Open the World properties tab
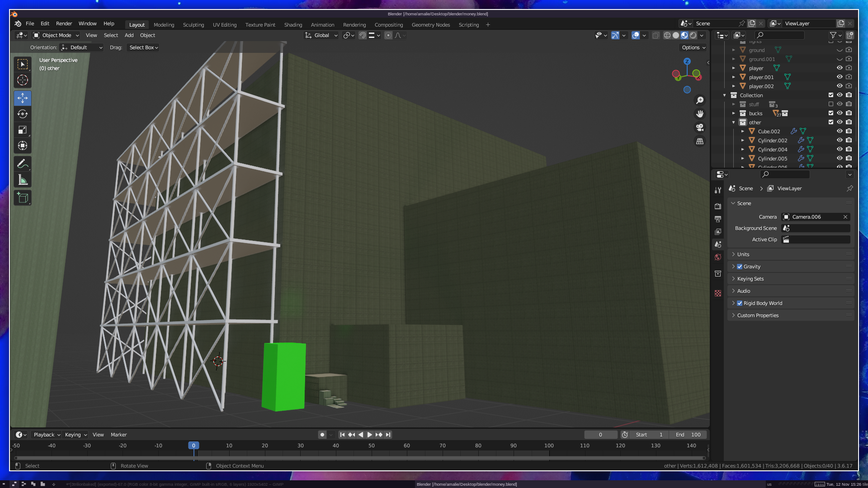 718,257
